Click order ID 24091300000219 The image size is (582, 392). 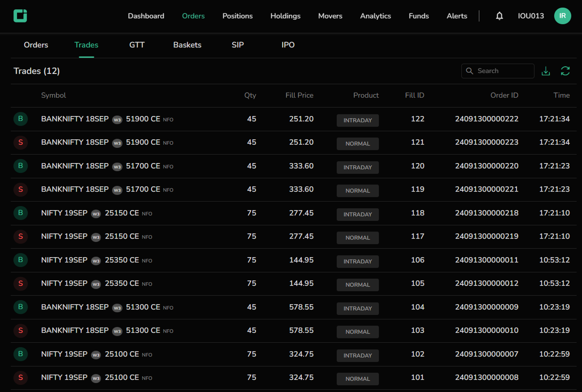(x=487, y=236)
